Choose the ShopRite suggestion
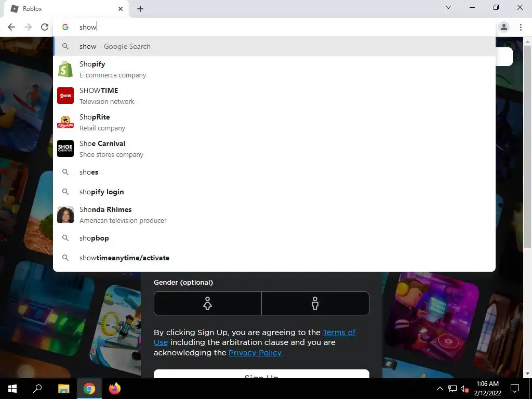Viewport: 532px width, 399px height. (x=274, y=122)
